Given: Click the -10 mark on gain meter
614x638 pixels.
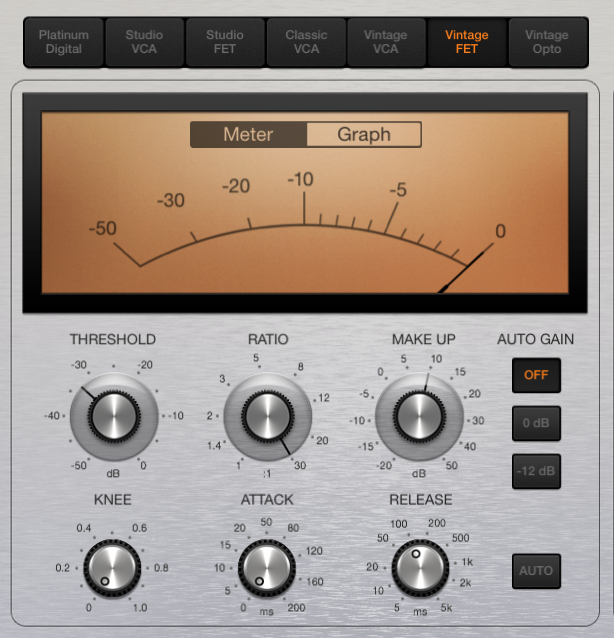Looking at the screenshot, I should (301, 179).
